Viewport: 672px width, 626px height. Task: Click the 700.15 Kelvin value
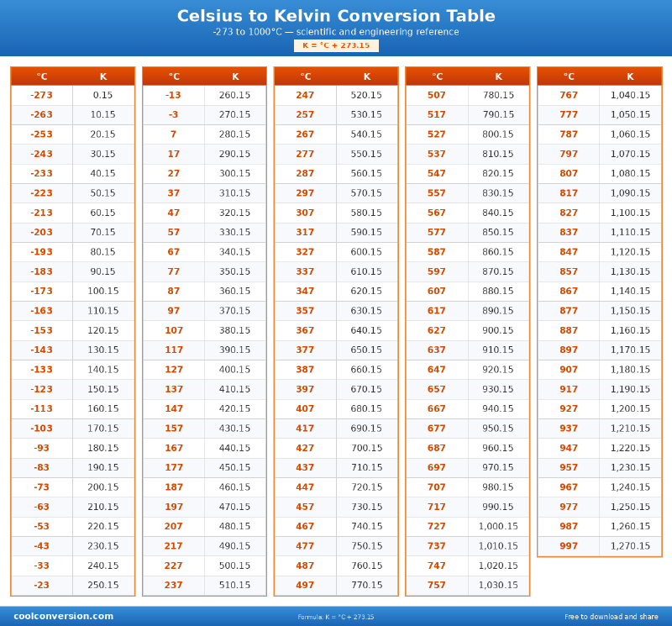pyautogui.click(x=367, y=448)
